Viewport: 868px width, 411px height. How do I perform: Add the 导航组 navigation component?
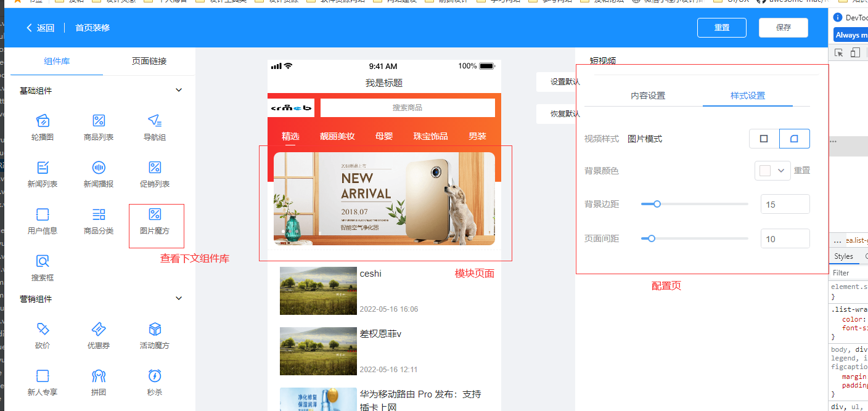[155, 127]
